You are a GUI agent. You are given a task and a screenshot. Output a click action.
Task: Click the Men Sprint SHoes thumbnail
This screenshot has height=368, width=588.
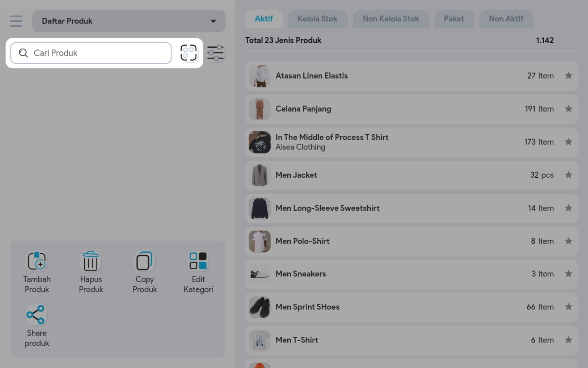pyautogui.click(x=259, y=307)
